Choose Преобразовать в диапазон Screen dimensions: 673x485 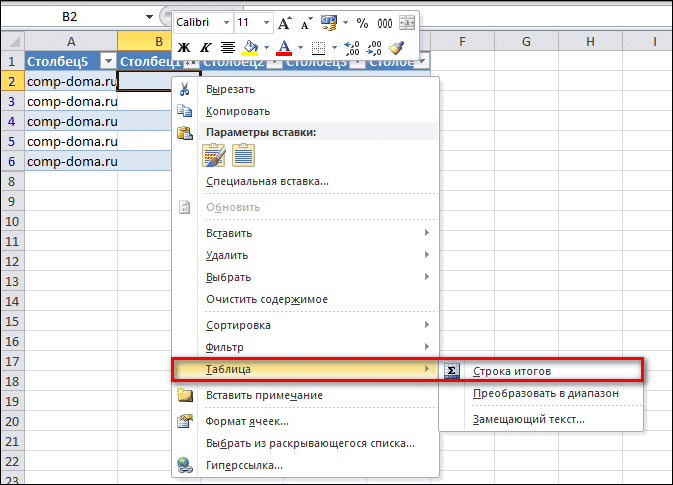tap(545, 393)
